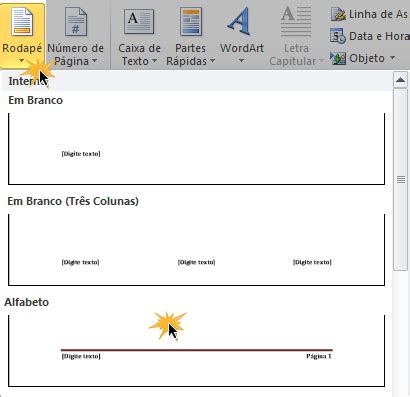Pick the Alfabeto footer template

[196, 351]
